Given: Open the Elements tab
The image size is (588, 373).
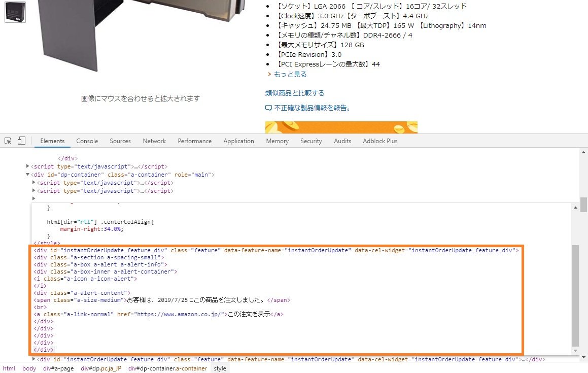Looking at the screenshot, I should coord(52,141).
